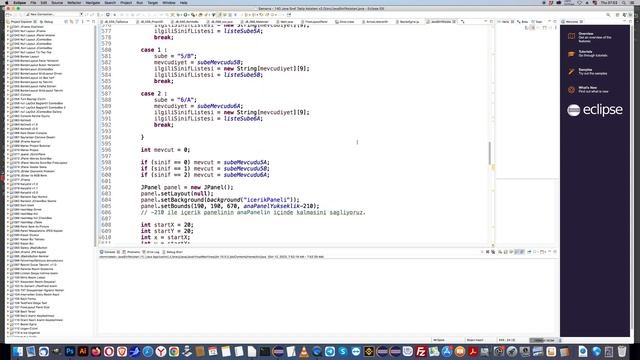Switch to the Problems tab

point(131,252)
